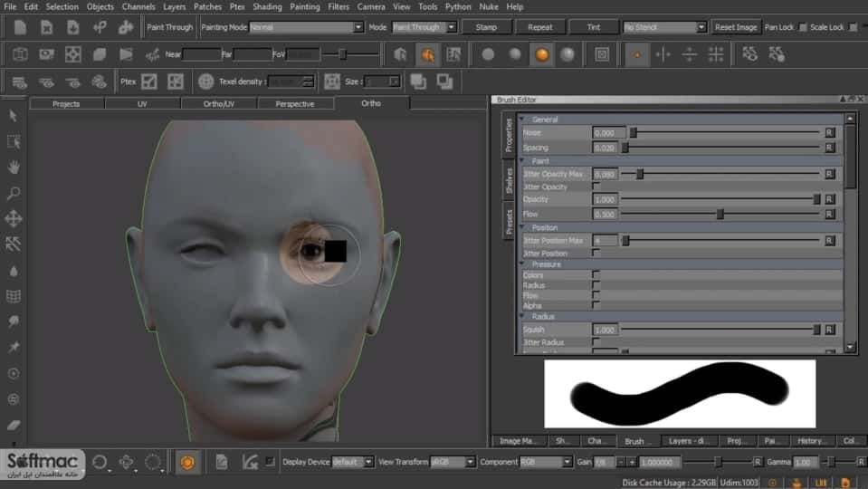The width and height of the screenshot is (868, 489).
Task: Open the Display Device dropdown
Action: (x=353, y=462)
